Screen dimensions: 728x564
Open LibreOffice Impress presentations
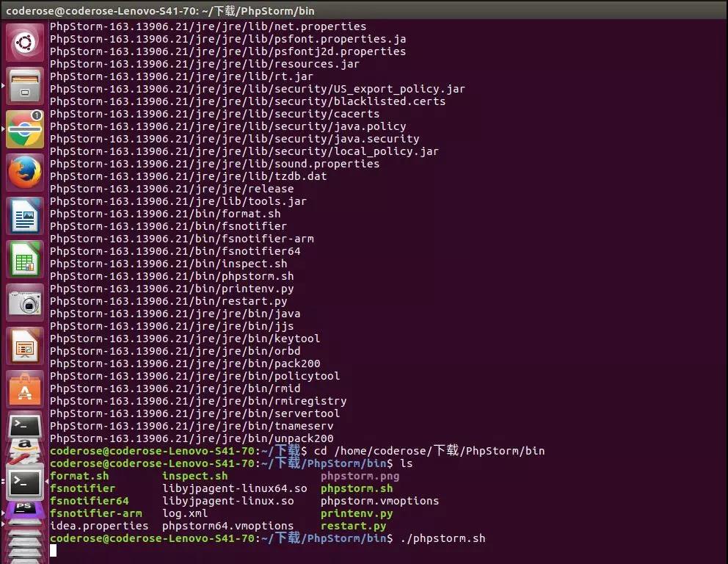tap(25, 345)
